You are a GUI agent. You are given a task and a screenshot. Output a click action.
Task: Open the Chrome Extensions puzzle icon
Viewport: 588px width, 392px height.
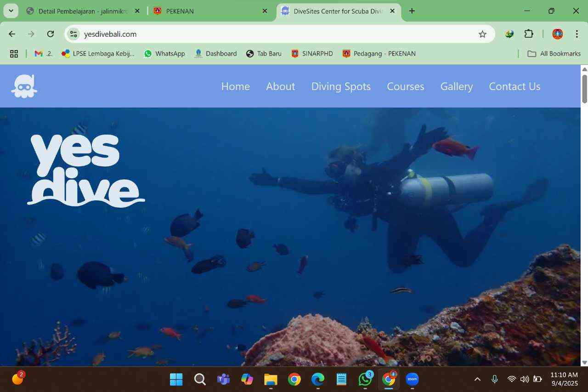click(529, 34)
